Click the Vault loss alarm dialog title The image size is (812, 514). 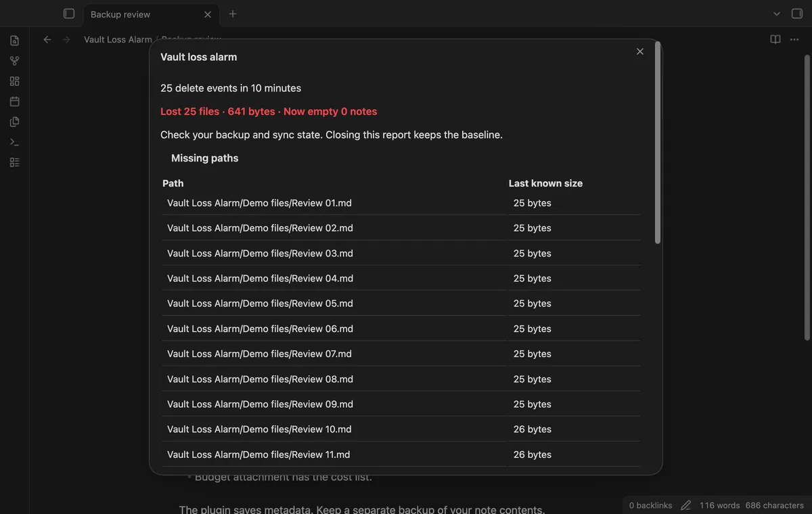tap(199, 57)
